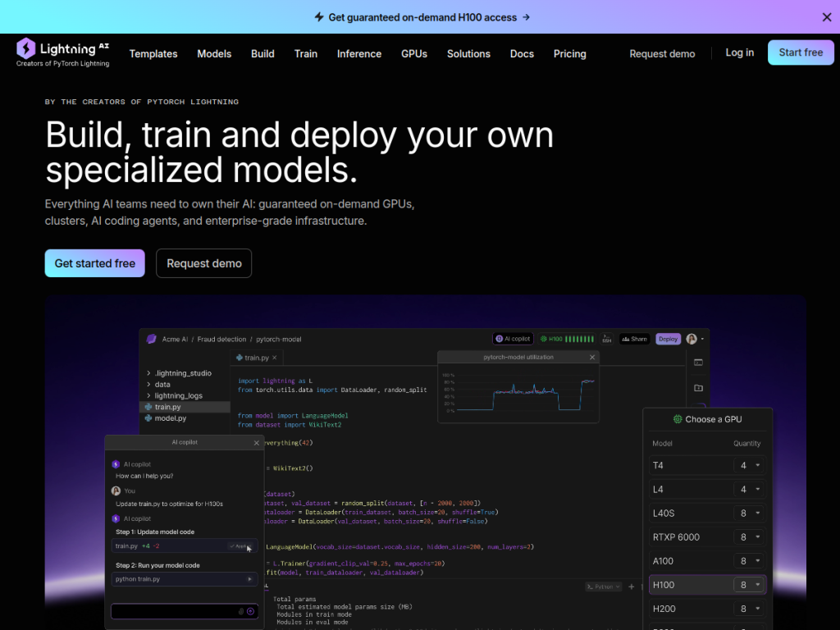
Task: Click the terminal icon in the right sidebar
Action: click(699, 363)
